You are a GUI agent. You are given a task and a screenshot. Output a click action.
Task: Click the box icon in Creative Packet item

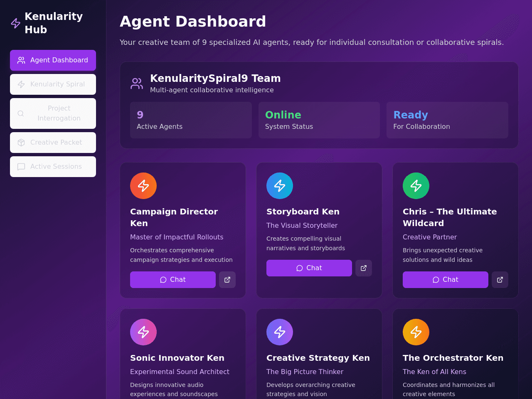(21, 143)
